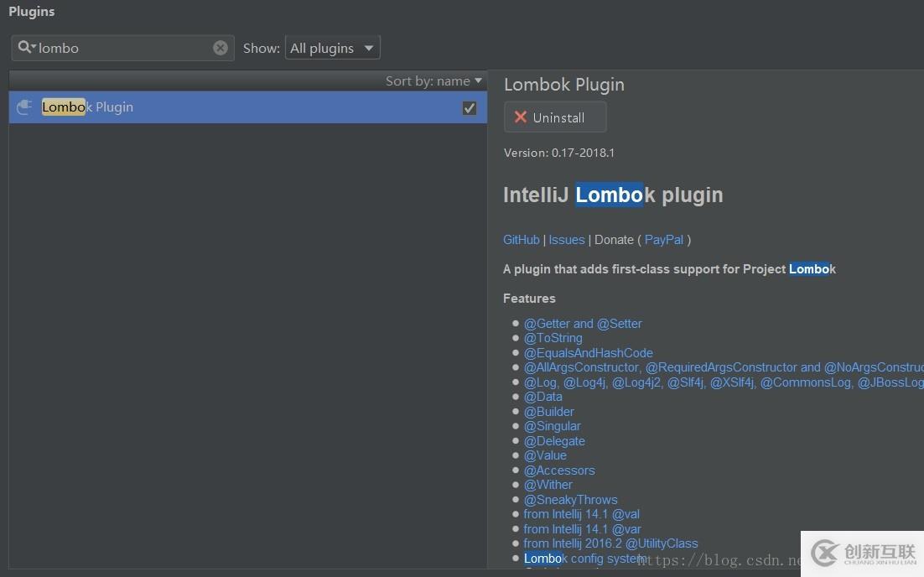The height and width of the screenshot is (577, 924).
Task: Click the PayPal donate link
Action: tap(663, 239)
